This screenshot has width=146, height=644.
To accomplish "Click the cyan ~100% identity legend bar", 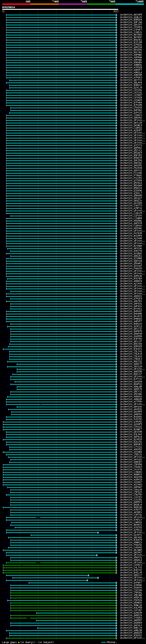I will (x=130, y=4).
